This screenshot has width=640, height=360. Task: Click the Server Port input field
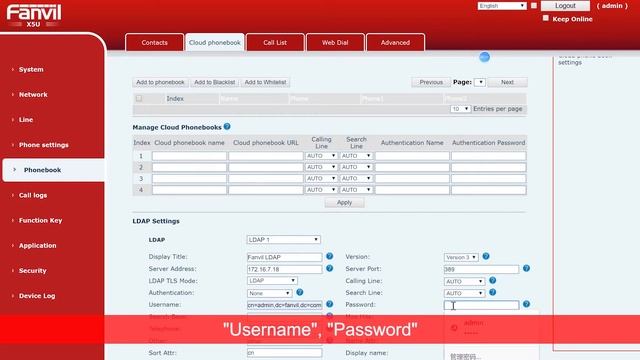coord(482,269)
